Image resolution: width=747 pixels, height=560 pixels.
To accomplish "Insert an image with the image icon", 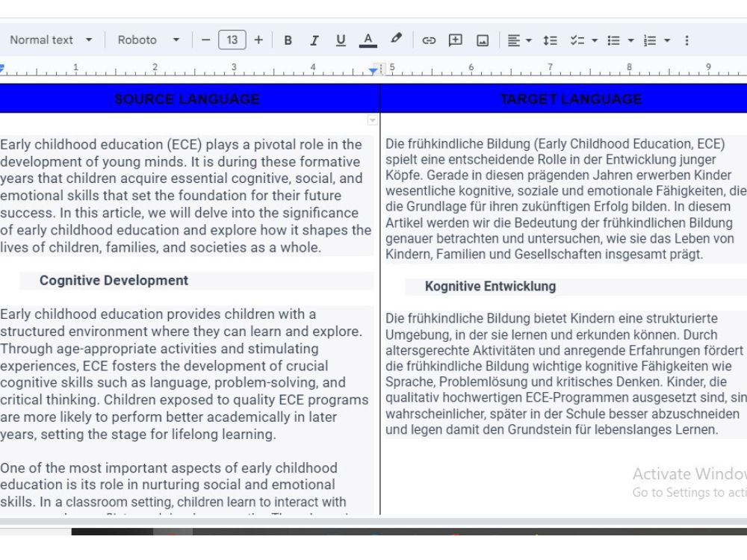I will tap(483, 40).
